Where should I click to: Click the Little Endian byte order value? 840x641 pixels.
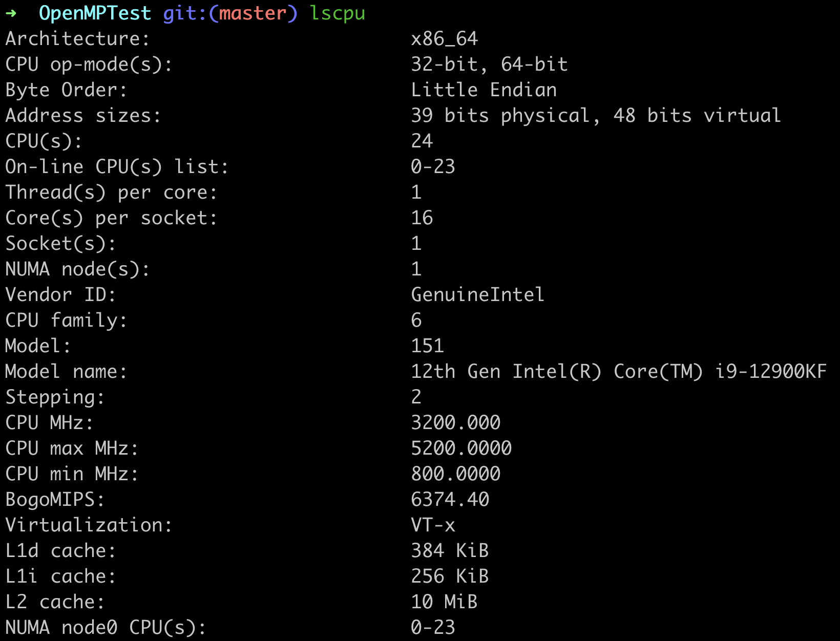coord(484,90)
